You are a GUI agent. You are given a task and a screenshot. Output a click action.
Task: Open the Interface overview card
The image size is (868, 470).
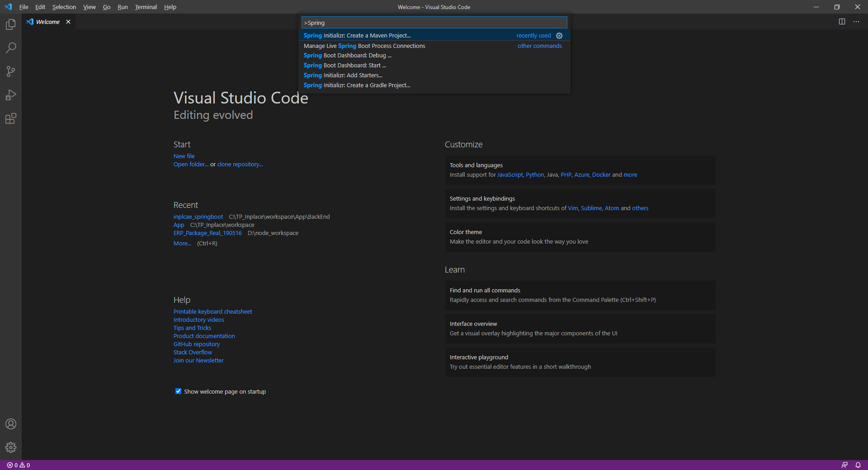[580, 329]
